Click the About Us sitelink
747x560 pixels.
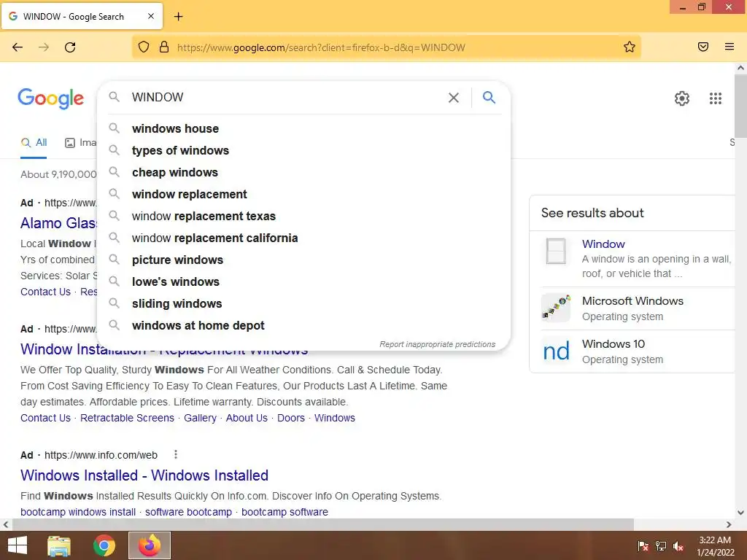tap(247, 418)
